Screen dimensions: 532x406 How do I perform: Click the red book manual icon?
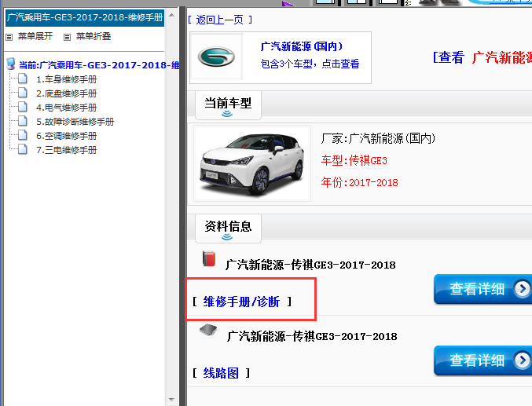click(209, 258)
